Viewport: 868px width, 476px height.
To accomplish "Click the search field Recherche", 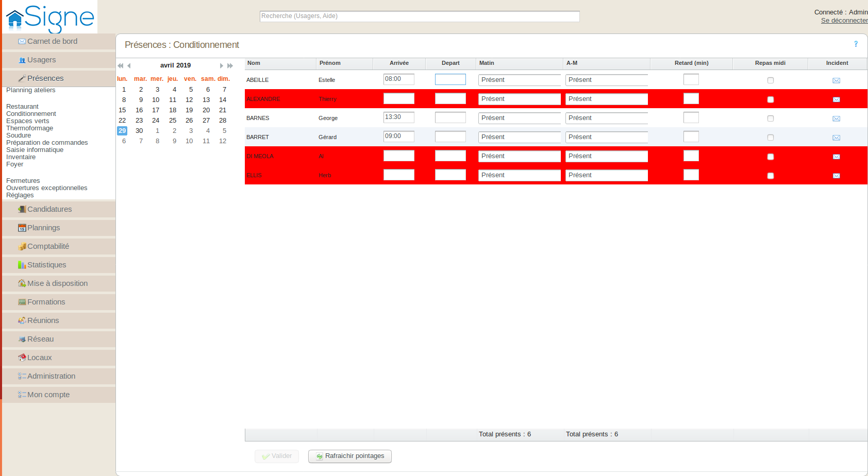I will (420, 16).
